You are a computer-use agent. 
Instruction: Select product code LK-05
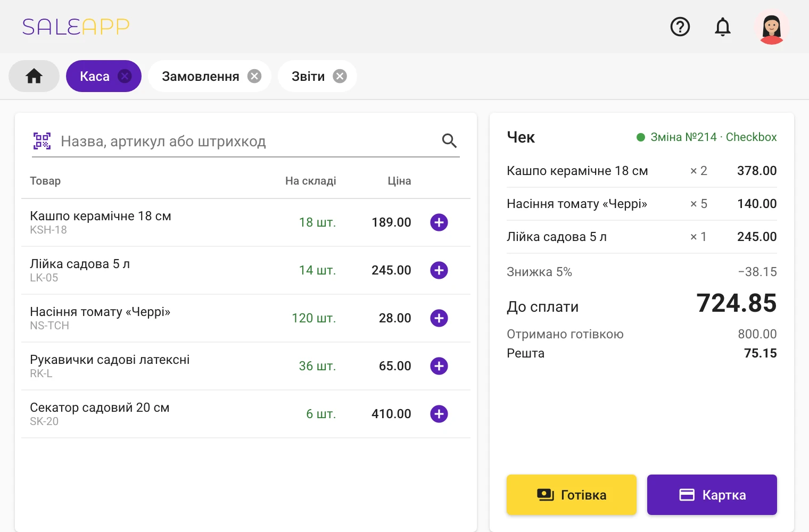pos(44,278)
